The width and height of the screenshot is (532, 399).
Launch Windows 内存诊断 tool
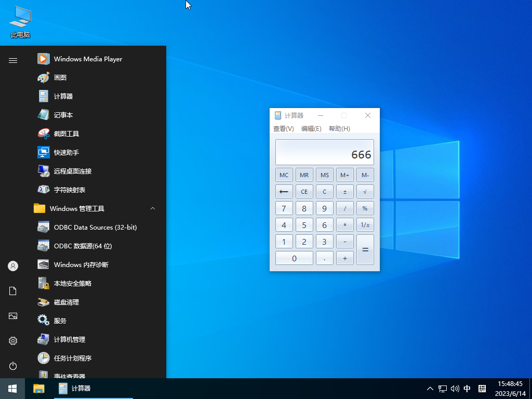[95, 264]
